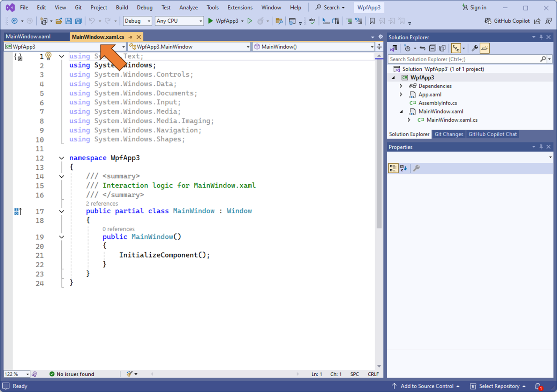The height and width of the screenshot is (392, 557).
Task: Click the Find in Files folder icon
Action: pos(279,21)
